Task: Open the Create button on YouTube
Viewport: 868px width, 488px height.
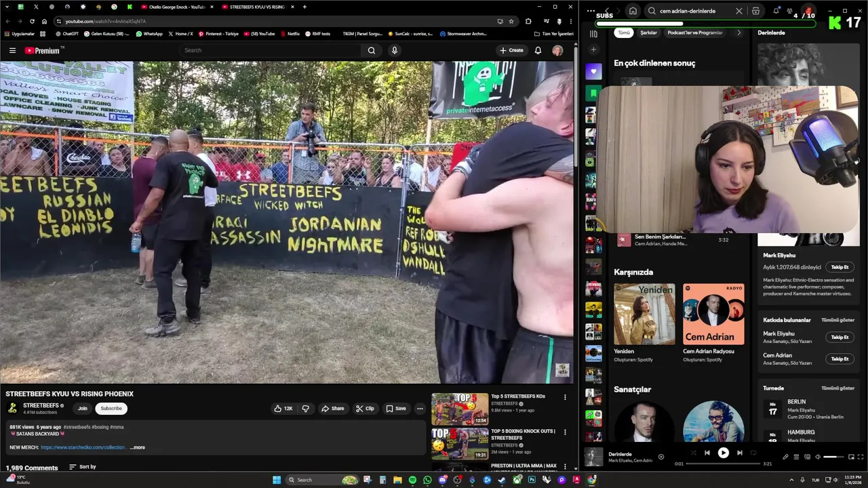Action: [x=511, y=50]
